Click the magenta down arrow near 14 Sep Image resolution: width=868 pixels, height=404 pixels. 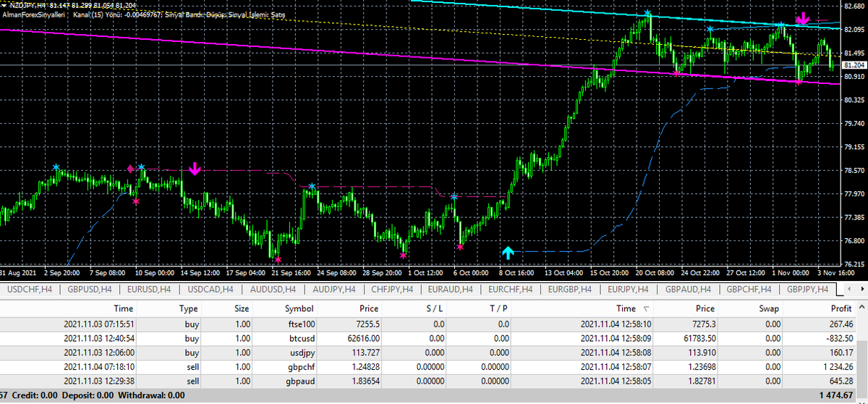click(194, 169)
